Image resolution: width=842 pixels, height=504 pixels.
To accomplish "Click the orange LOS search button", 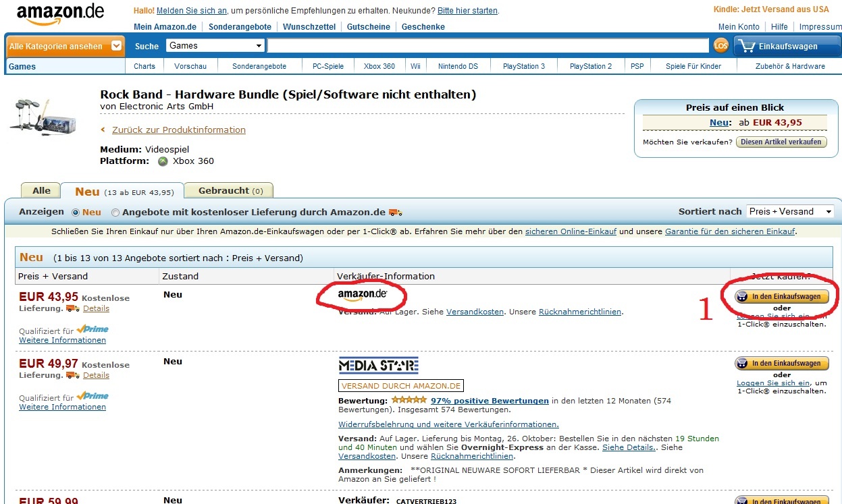I will (x=721, y=46).
